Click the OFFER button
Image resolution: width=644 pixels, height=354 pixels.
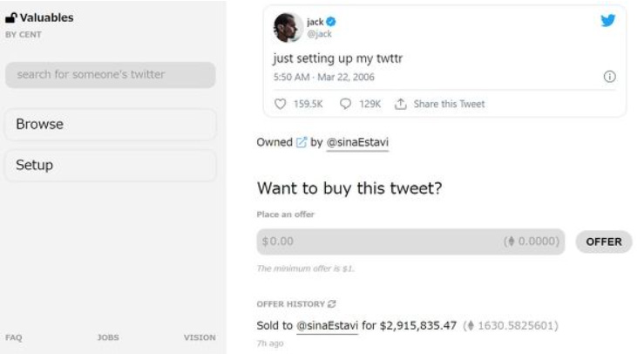click(x=604, y=242)
